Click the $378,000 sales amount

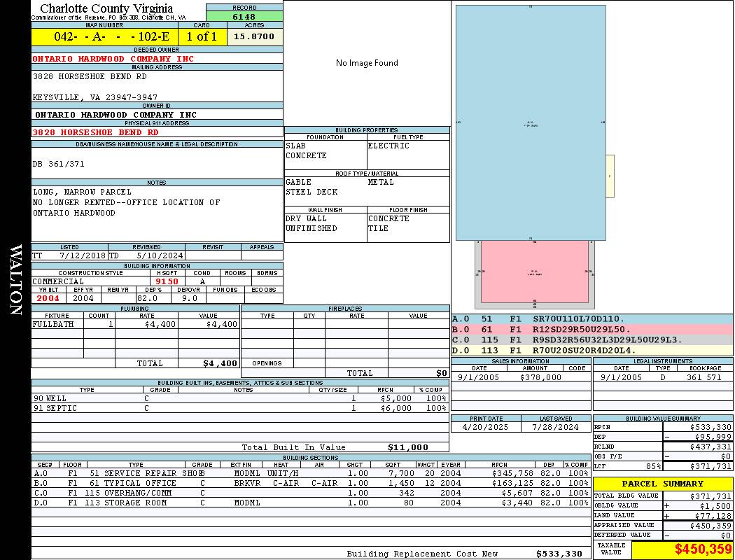click(x=540, y=377)
